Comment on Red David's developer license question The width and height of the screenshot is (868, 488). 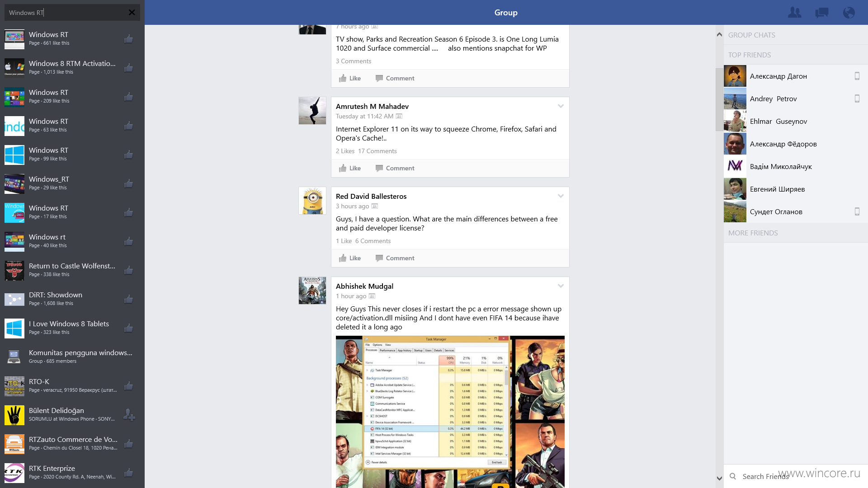click(x=395, y=258)
